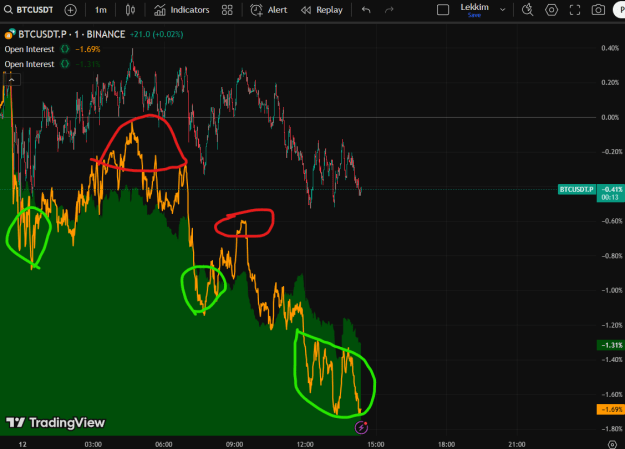This screenshot has width=625, height=449.
Task: Take a chart snapshot camera icon
Action: (x=598, y=10)
